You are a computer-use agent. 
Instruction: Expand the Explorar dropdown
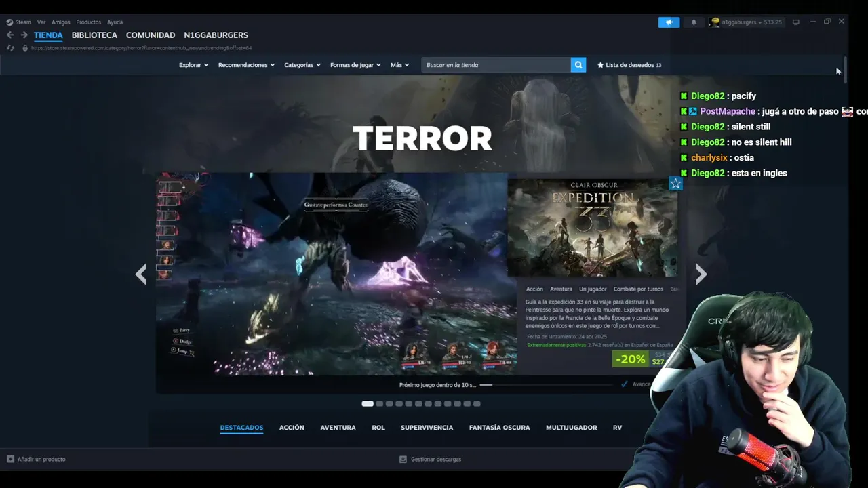click(x=193, y=65)
